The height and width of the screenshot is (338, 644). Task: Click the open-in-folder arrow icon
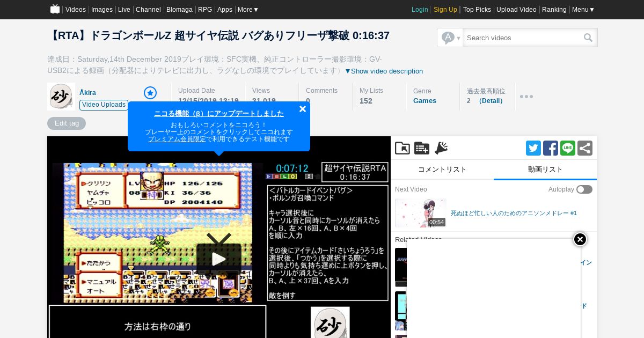tap(402, 148)
